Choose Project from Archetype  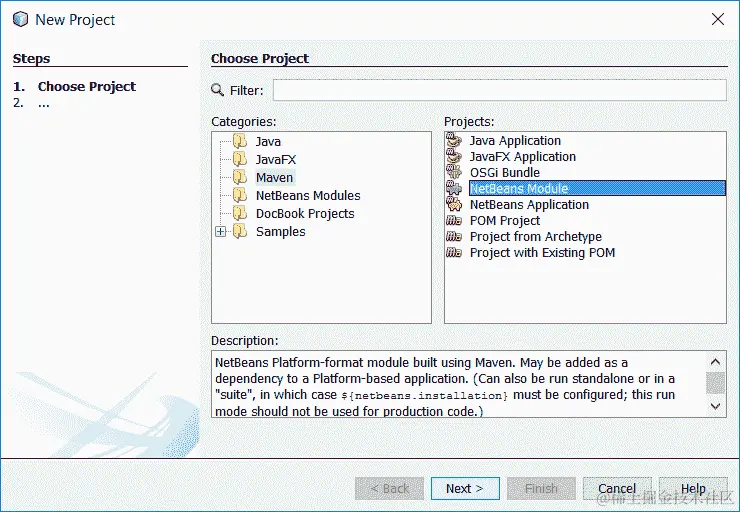pos(536,237)
